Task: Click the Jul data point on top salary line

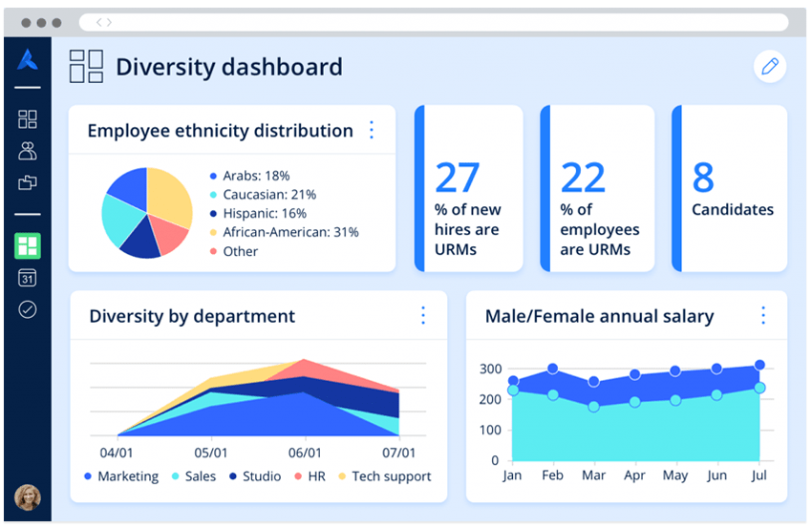Action: (x=759, y=365)
